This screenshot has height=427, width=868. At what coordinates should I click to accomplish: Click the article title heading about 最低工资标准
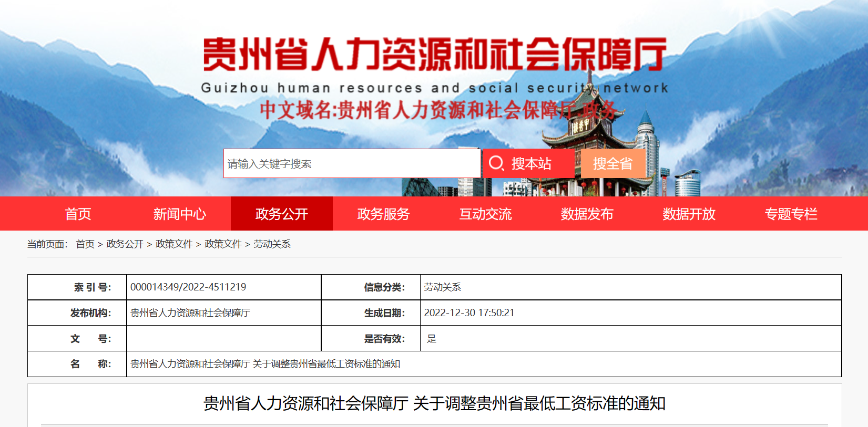click(434, 403)
